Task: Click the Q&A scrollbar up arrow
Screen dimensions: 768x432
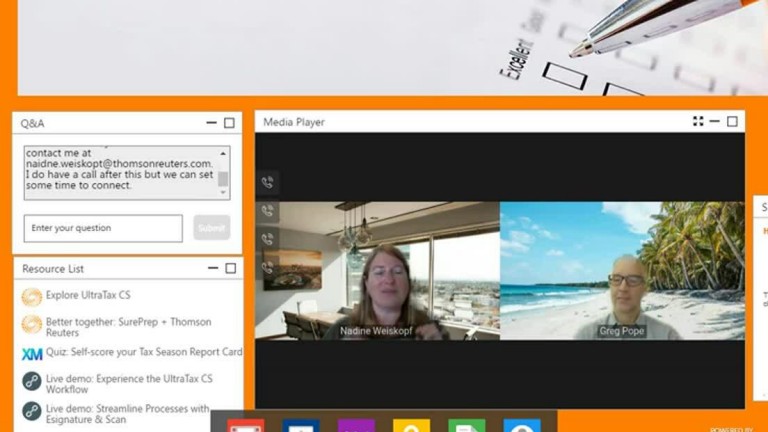Action: tap(223, 153)
